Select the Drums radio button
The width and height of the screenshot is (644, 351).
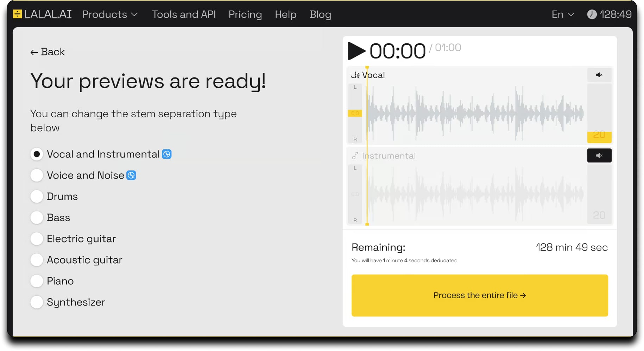[x=37, y=196]
